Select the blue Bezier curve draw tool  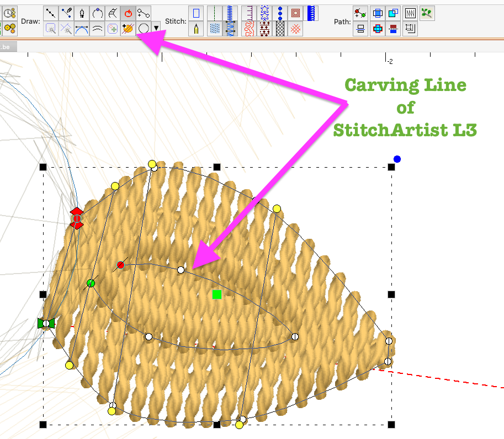click(82, 28)
